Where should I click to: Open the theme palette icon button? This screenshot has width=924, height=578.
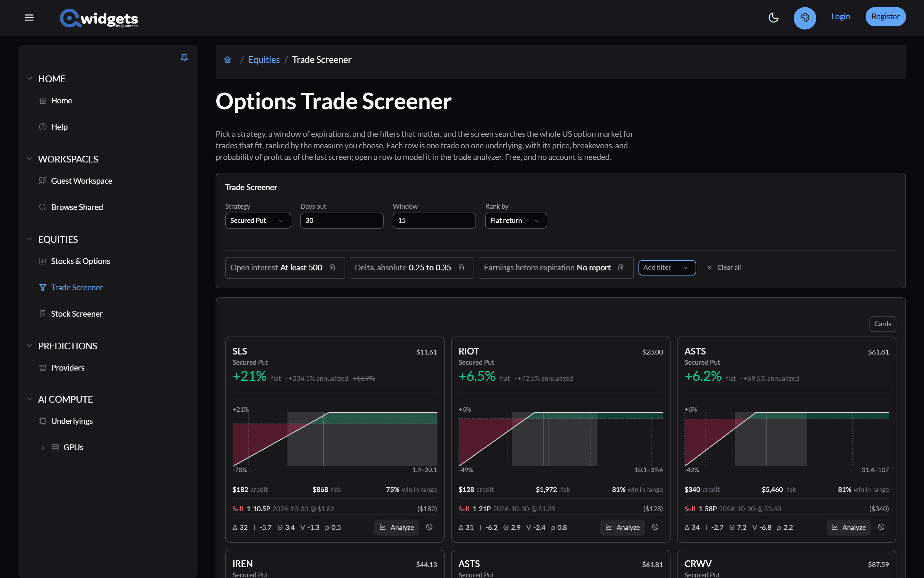pyautogui.click(x=805, y=18)
